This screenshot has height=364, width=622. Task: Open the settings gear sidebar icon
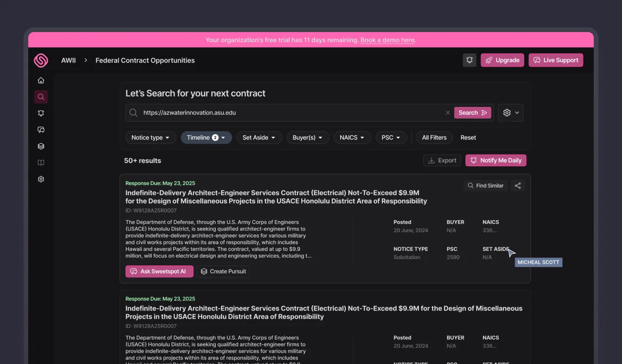point(41,179)
